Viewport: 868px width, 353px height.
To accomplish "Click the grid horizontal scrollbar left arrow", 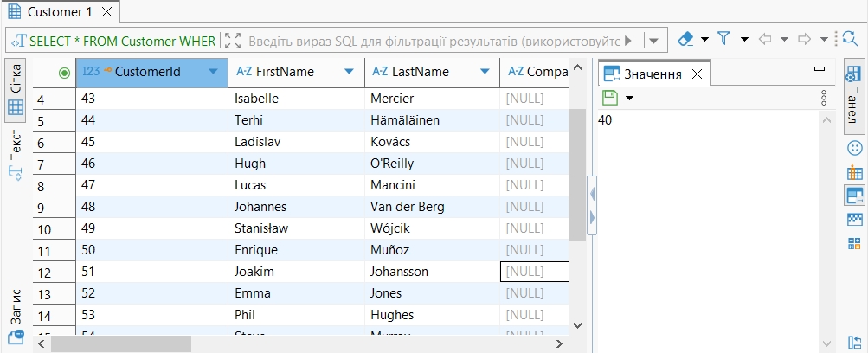I will pos(41,344).
